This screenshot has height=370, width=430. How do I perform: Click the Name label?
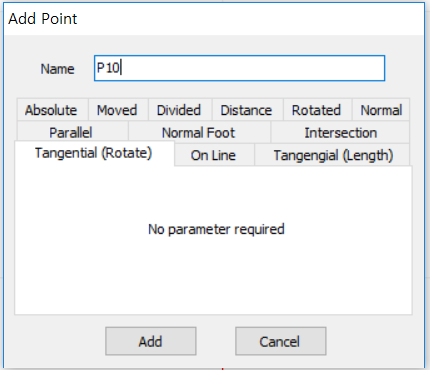(57, 69)
